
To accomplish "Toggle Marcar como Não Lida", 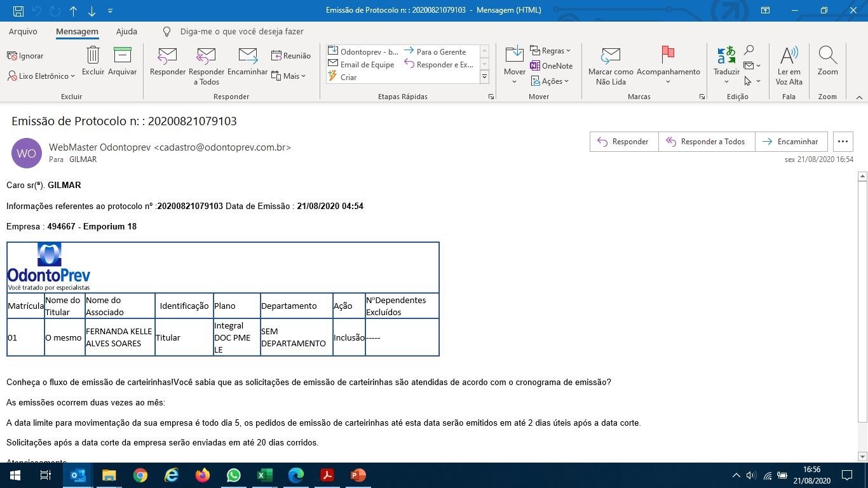I will tap(611, 56).
